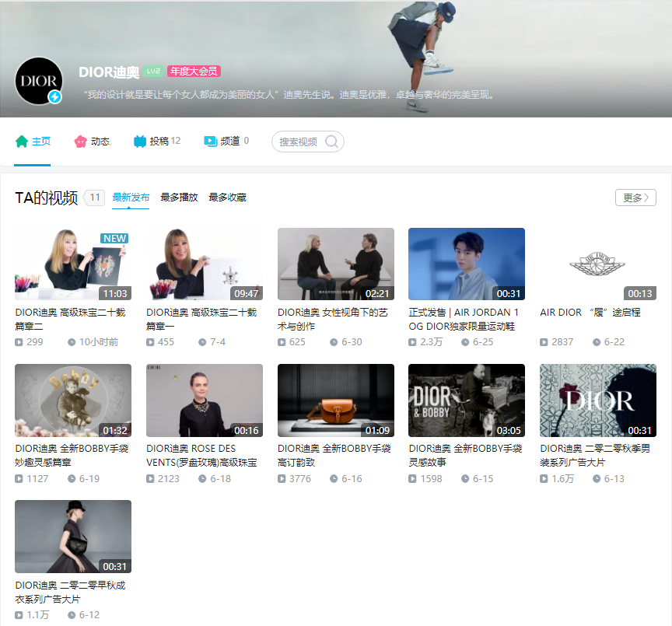Open the AIR DIOR wings logo thumbnail
The image size is (672, 626).
click(598, 264)
